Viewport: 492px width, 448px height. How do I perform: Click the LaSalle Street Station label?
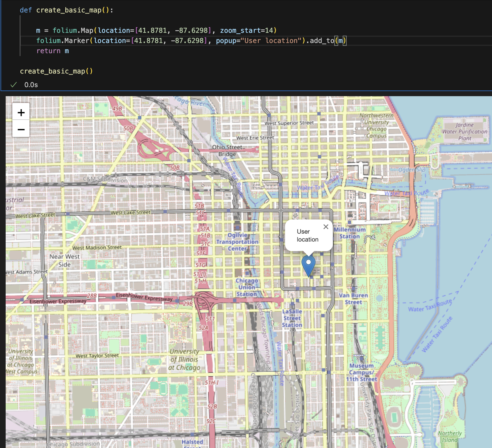[x=292, y=318]
